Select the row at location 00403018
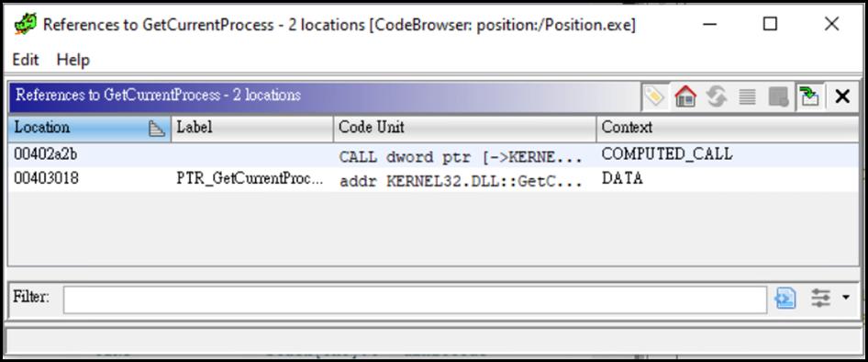This screenshot has width=868, height=362. click(433, 179)
